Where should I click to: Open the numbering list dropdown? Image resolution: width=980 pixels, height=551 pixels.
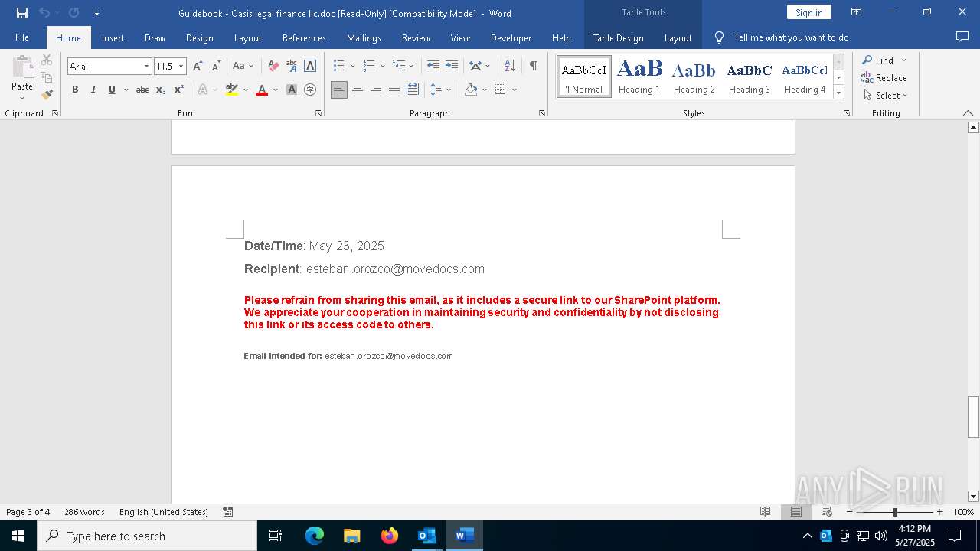click(383, 67)
